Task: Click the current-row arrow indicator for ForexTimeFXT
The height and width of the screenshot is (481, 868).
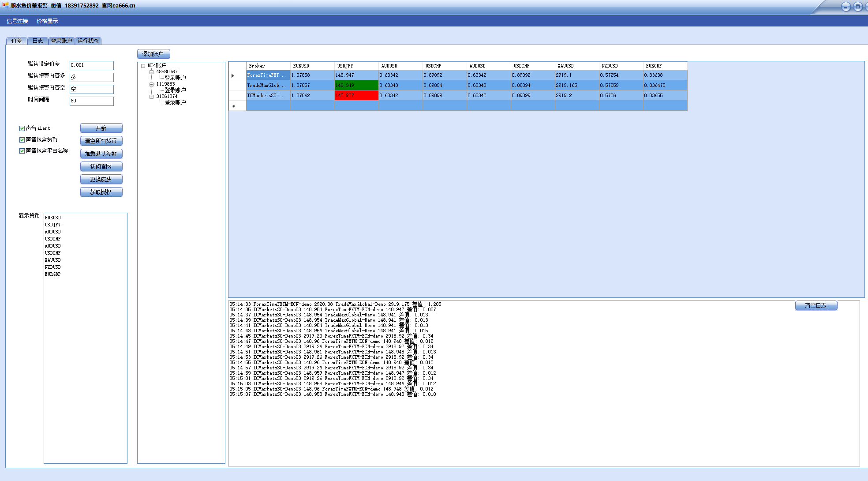Action: pos(233,75)
